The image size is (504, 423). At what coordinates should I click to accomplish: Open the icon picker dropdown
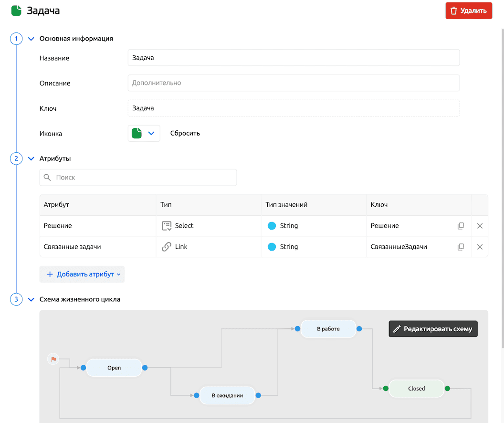(x=144, y=134)
